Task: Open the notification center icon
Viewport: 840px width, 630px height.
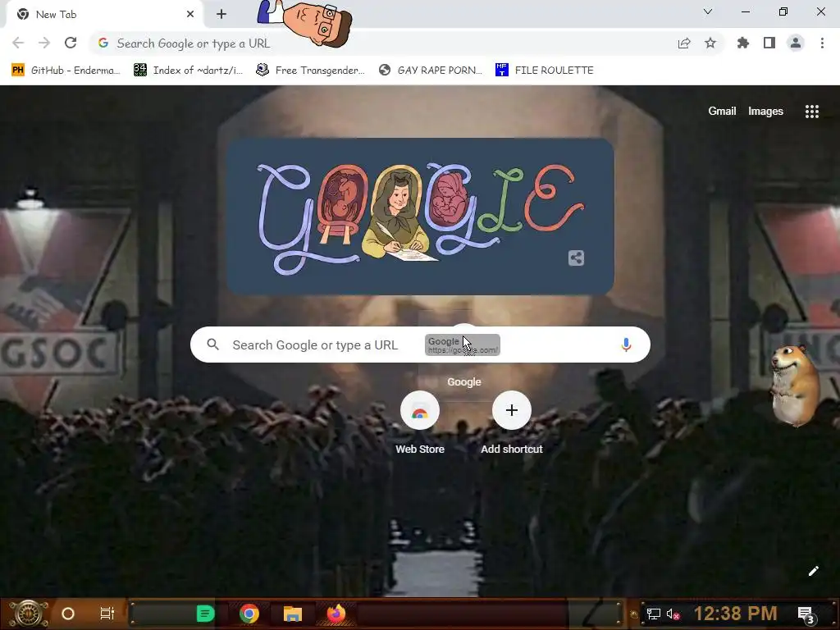Action: [x=806, y=614]
